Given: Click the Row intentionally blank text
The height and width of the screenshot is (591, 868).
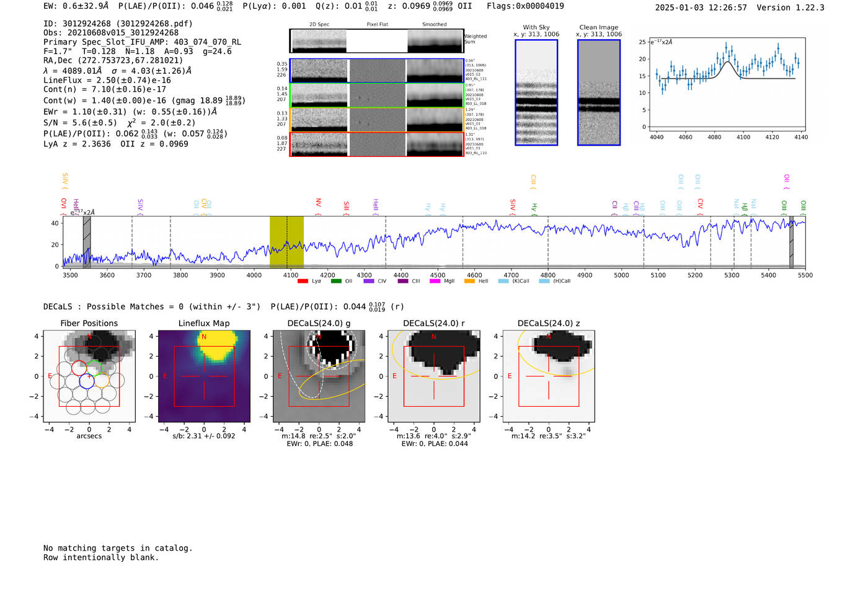Looking at the screenshot, I should [x=101, y=558].
